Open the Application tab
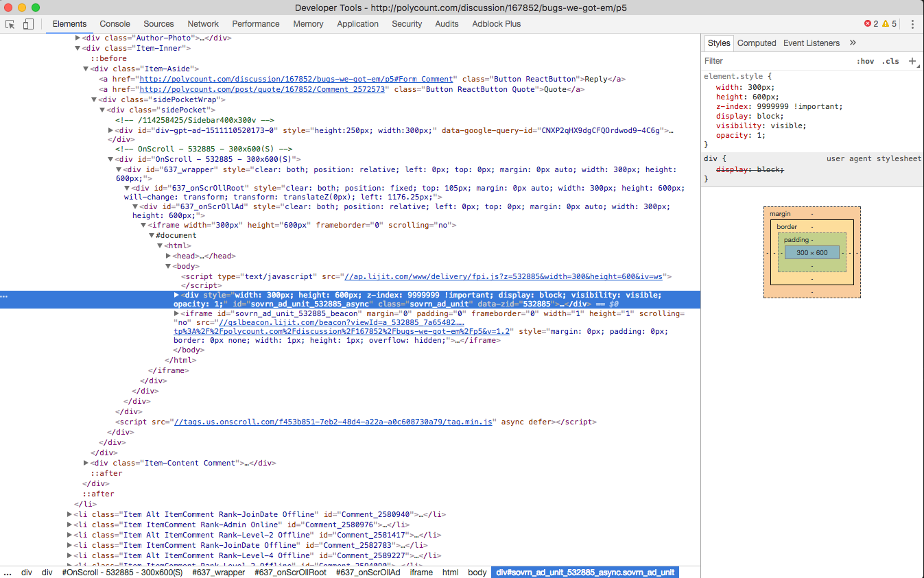The height and width of the screenshot is (578, 924). pos(357,24)
